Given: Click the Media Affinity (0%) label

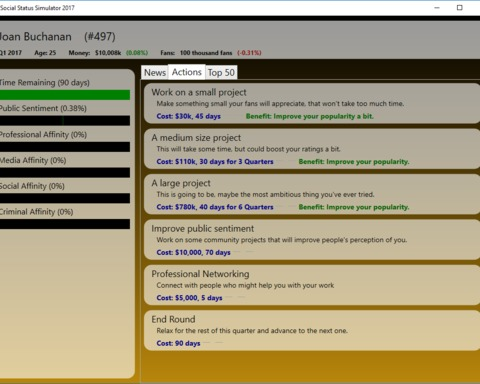Looking at the screenshot, I should tap(33, 160).
